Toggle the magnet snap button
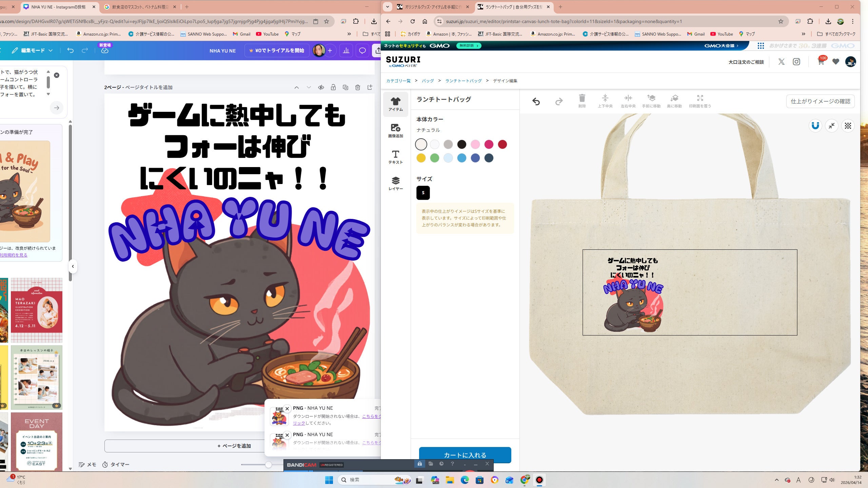The width and height of the screenshot is (868, 488). click(x=815, y=126)
